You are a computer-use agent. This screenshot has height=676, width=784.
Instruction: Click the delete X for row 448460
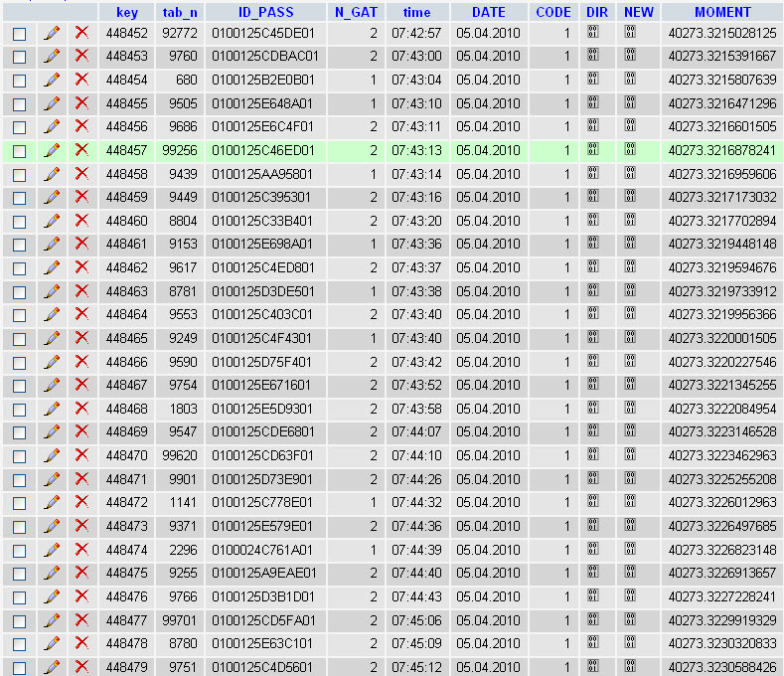point(82,221)
